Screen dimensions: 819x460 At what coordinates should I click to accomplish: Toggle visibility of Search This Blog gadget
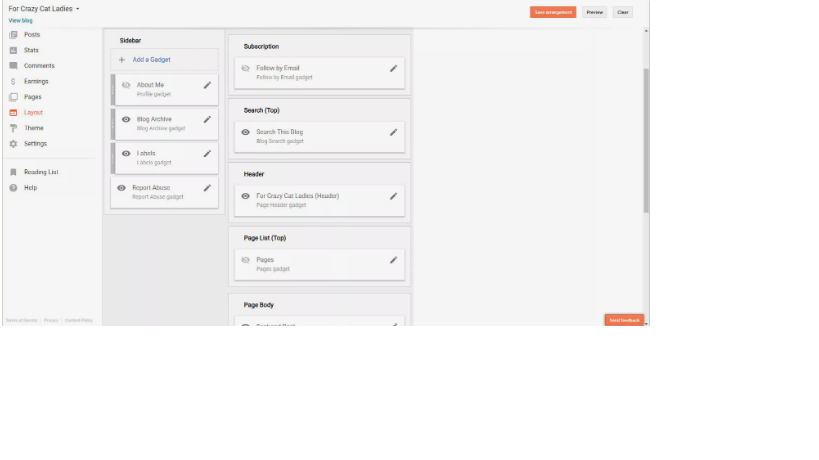[x=245, y=132]
